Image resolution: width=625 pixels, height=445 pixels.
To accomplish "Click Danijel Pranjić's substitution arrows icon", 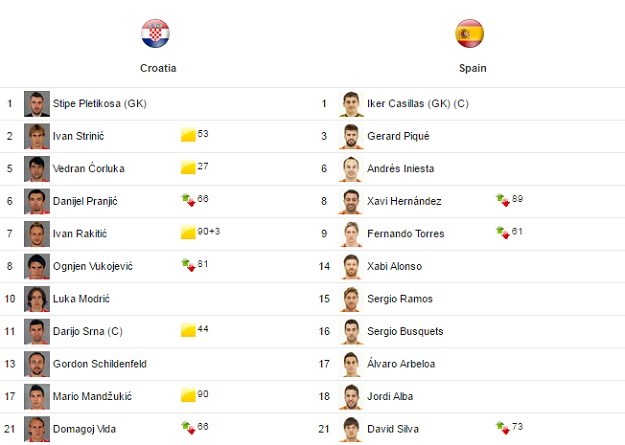I will tap(188, 200).
